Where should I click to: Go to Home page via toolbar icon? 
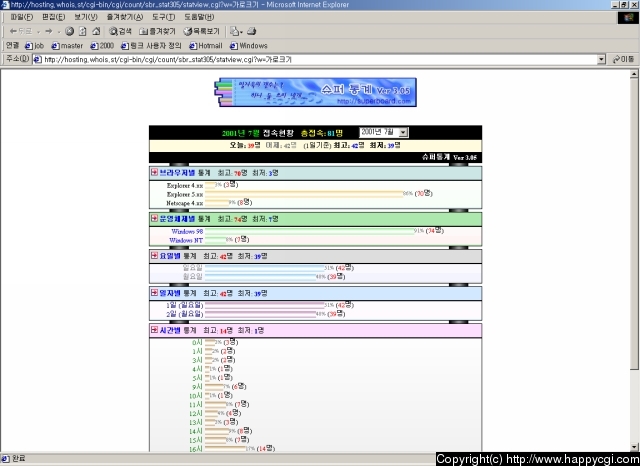coord(96,31)
